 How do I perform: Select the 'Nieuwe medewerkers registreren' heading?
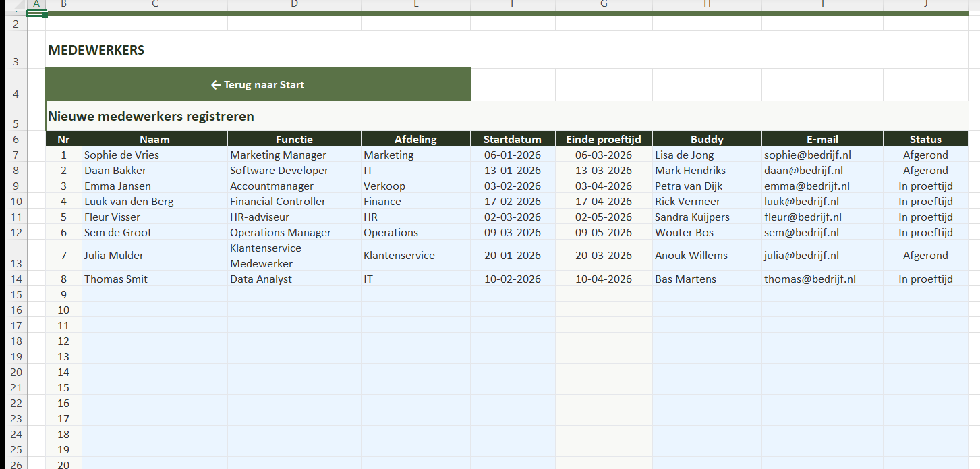click(x=151, y=117)
